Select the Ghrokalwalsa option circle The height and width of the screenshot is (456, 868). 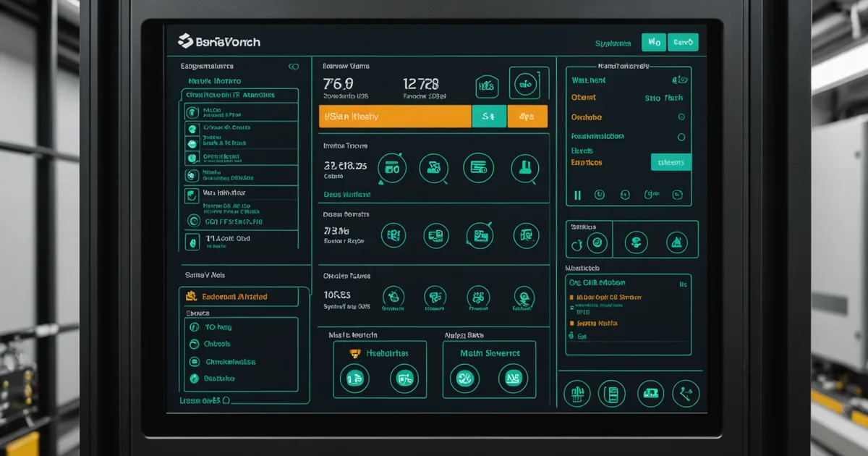tap(194, 362)
